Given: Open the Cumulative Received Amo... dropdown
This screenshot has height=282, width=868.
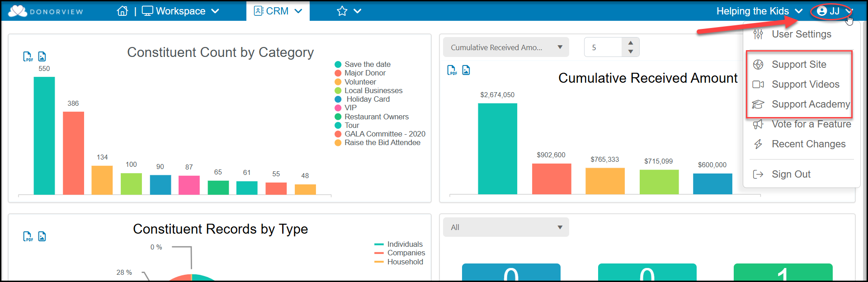Looking at the screenshot, I should (x=506, y=47).
